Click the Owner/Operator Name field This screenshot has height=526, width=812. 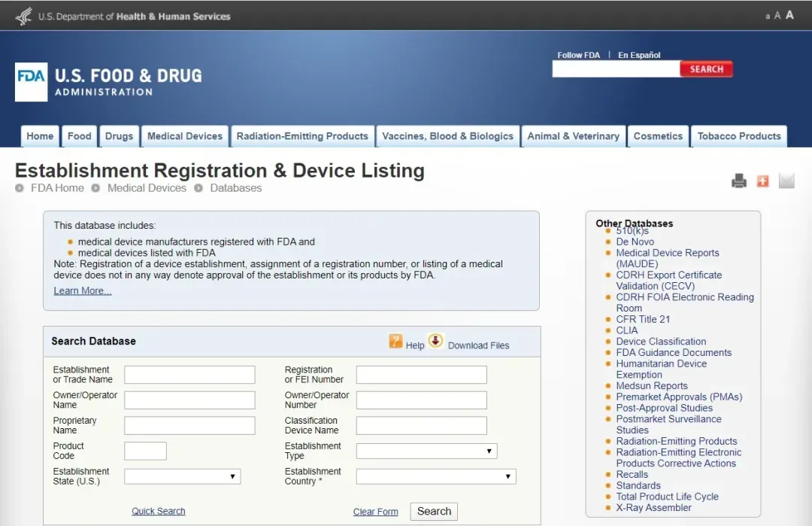(x=189, y=400)
